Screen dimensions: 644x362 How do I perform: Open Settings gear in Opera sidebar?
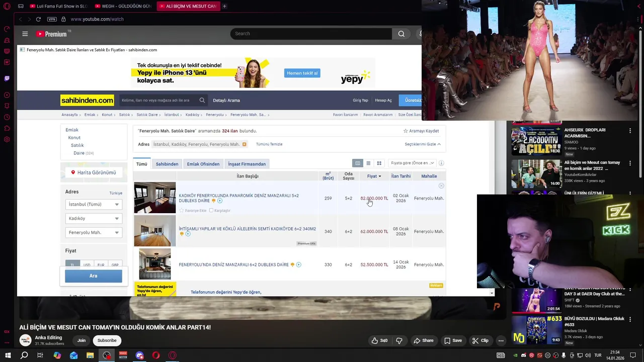7,139
